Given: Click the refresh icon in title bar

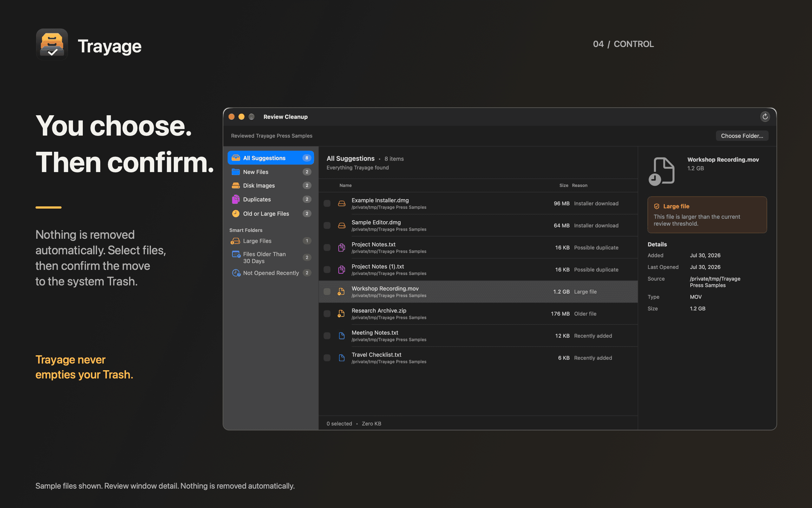Looking at the screenshot, I should click(x=765, y=117).
